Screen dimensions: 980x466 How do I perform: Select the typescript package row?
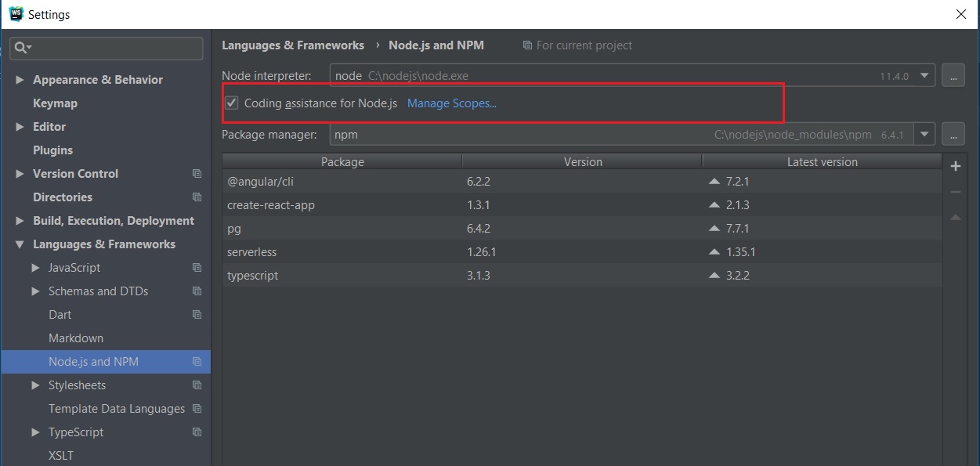click(x=582, y=276)
